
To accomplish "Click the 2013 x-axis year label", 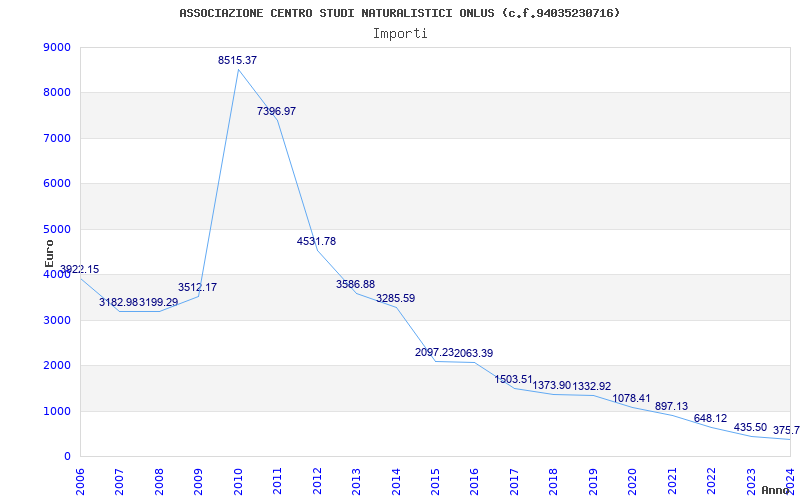I will pos(356,480).
